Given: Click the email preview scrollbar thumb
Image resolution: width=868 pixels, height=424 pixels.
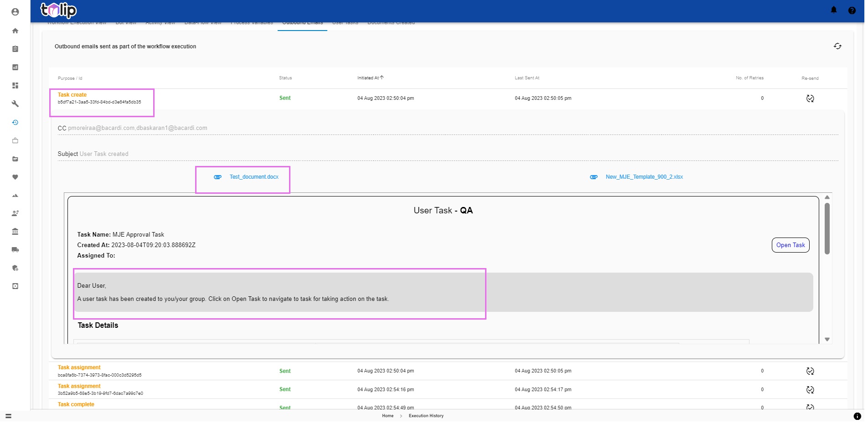Looking at the screenshot, I should click(x=827, y=228).
